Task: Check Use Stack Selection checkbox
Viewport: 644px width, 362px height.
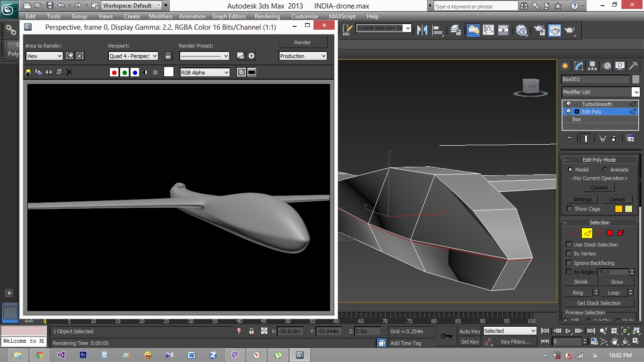Action: point(569,245)
